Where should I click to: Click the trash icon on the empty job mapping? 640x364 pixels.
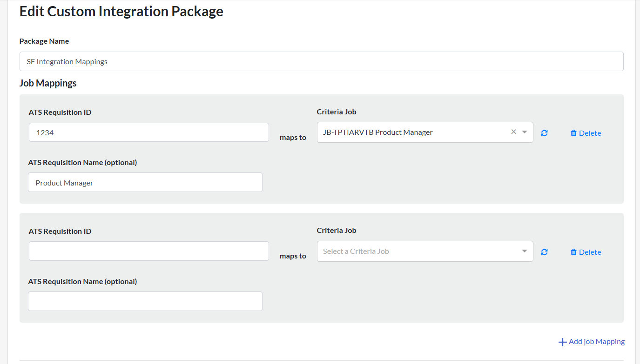point(573,252)
